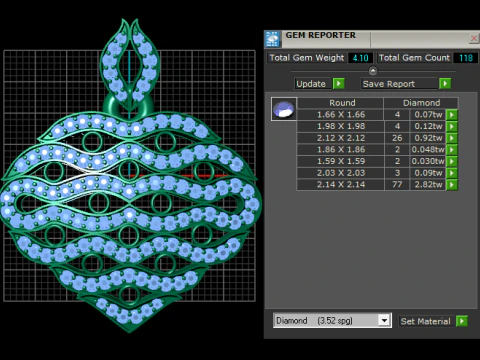This screenshot has height=360, width=480.
Task: Click the Gem Reporter logo icon
Action: point(273,39)
